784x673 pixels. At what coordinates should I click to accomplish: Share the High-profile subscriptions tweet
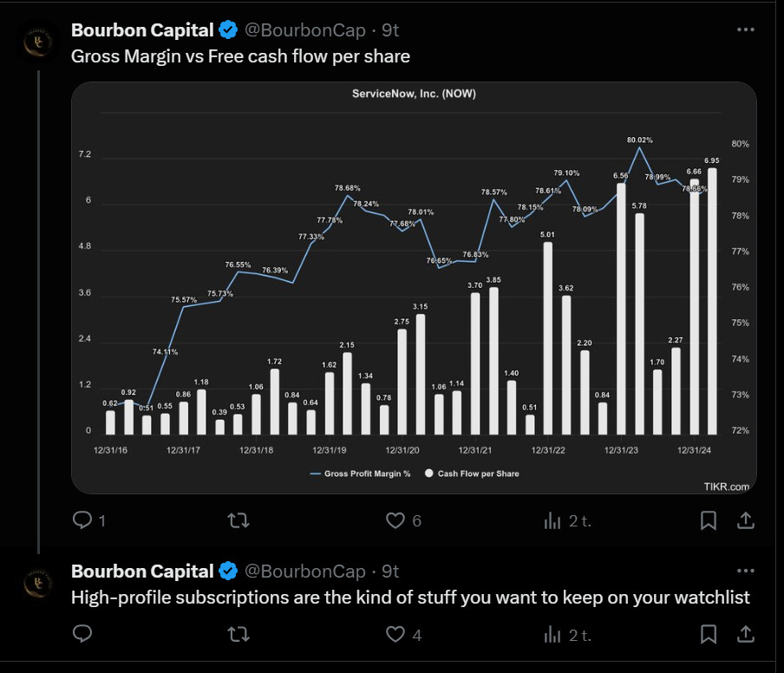click(x=745, y=635)
